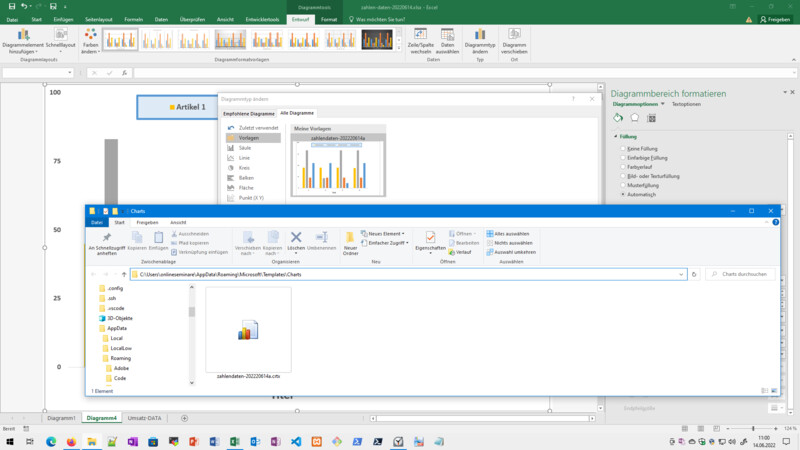Open the Excel name box dropdown
This screenshot has width=800, height=450.
[x=69, y=73]
